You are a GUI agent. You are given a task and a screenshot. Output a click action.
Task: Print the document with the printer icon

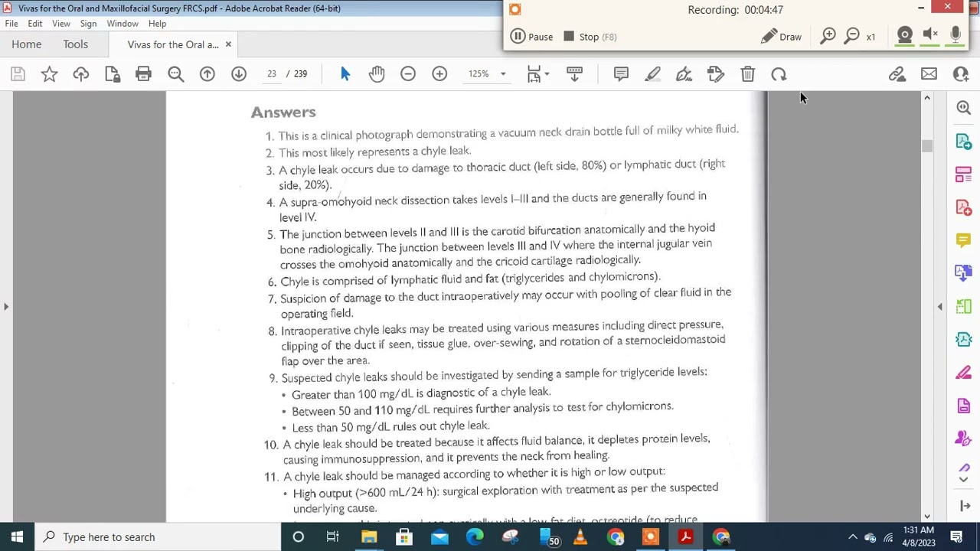coord(143,74)
